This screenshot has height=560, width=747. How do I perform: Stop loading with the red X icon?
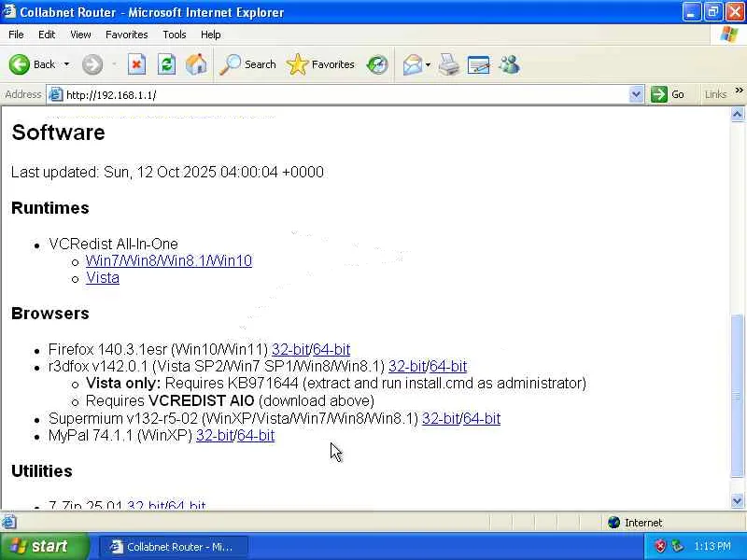click(x=136, y=64)
